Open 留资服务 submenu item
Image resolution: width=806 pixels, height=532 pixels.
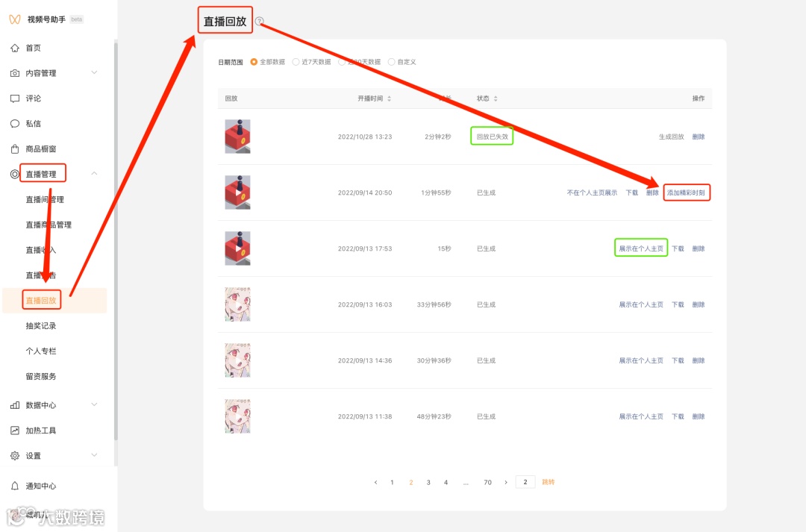(41, 376)
